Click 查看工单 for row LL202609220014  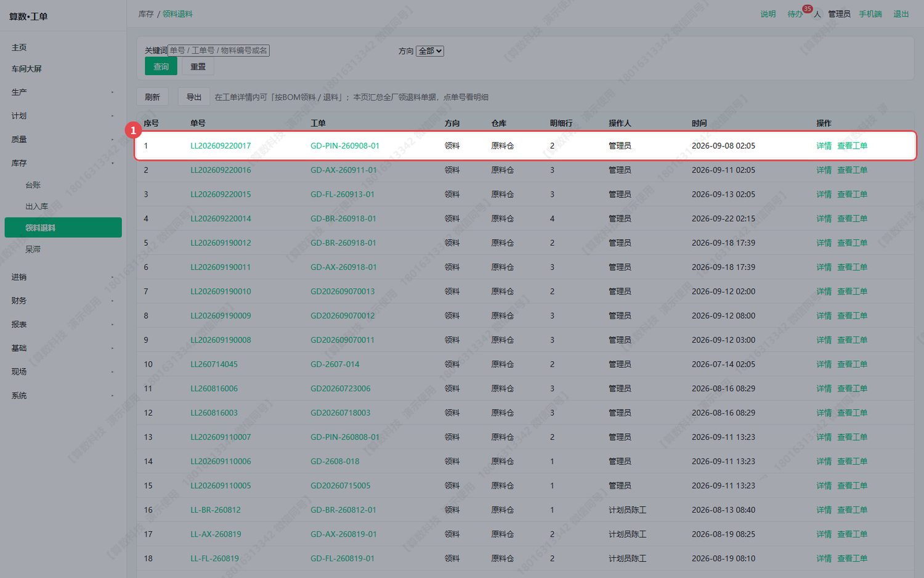852,219
